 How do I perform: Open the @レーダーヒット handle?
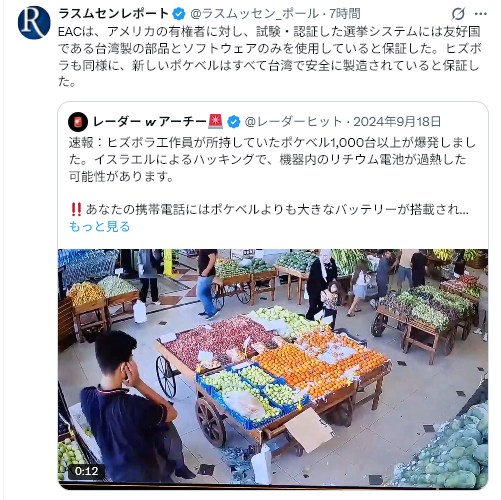(293, 122)
